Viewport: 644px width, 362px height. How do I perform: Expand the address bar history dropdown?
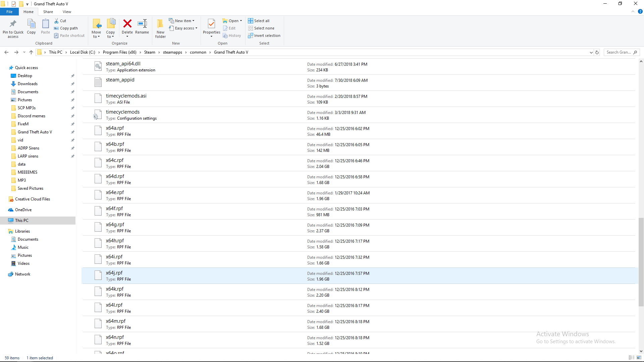(x=591, y=52)
